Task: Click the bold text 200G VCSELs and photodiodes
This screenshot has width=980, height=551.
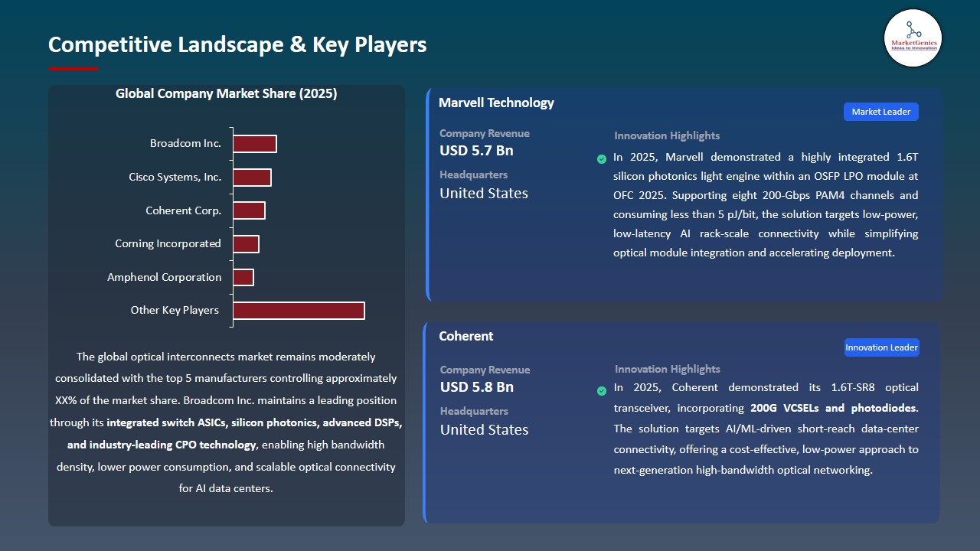Action: click(832, 408)
